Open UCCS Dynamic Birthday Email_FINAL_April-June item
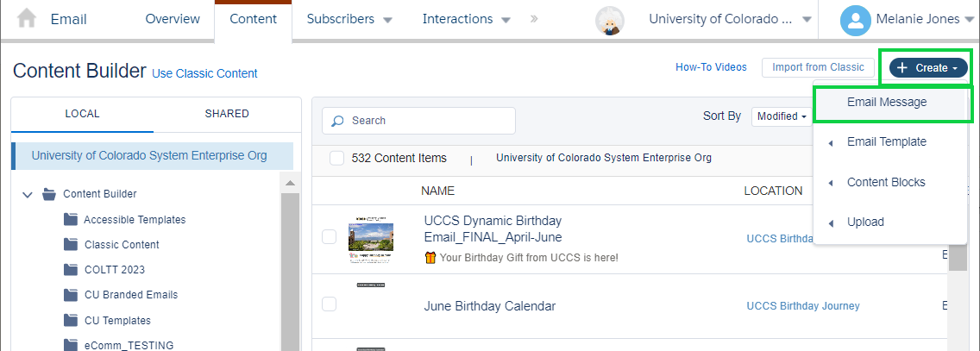Viewport: 980px width, 351px height. 493,229
